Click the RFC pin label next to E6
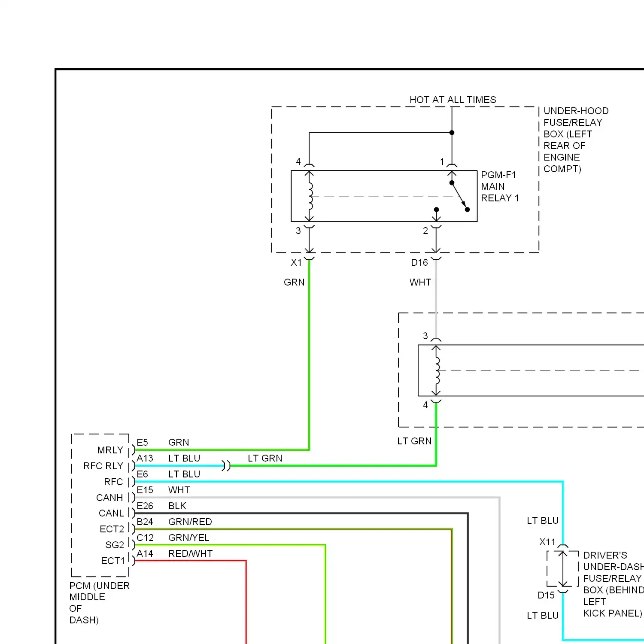This screenshot has width=644, height=644. click(113, 482)
